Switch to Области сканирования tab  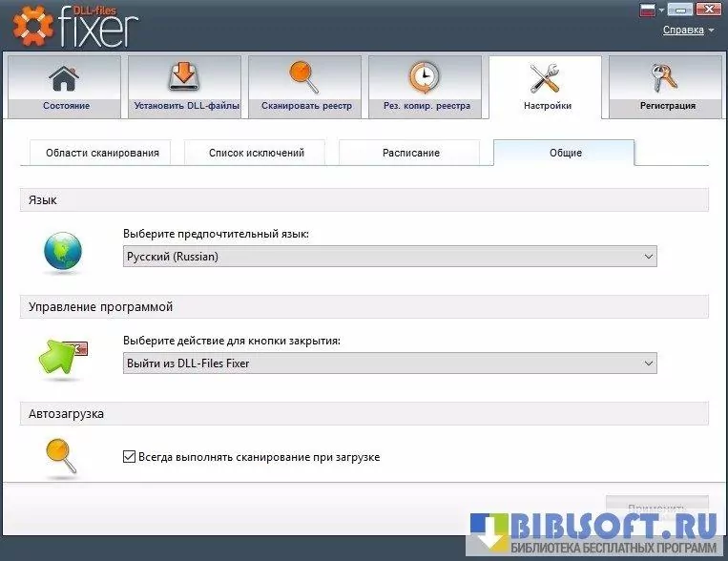[94, 153]
